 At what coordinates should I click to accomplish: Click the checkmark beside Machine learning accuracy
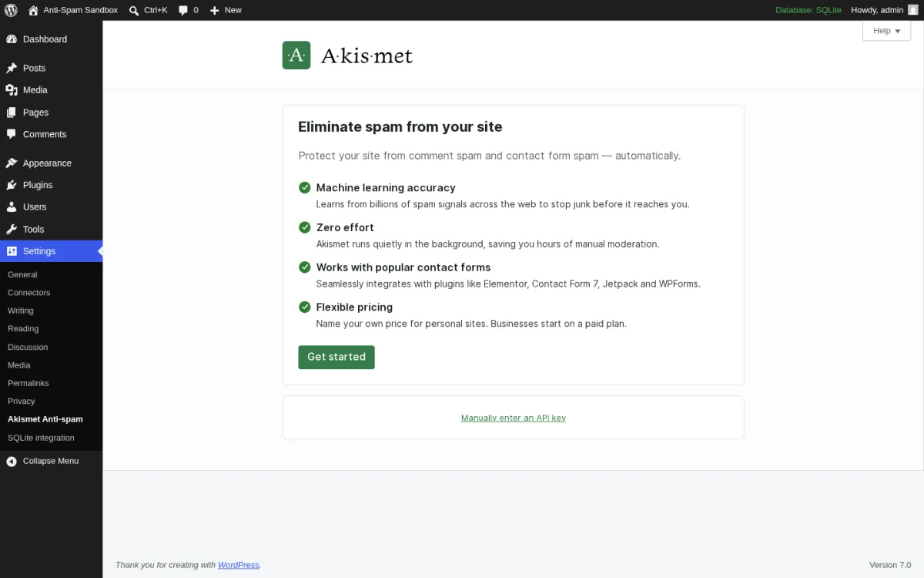click(305, 187)
